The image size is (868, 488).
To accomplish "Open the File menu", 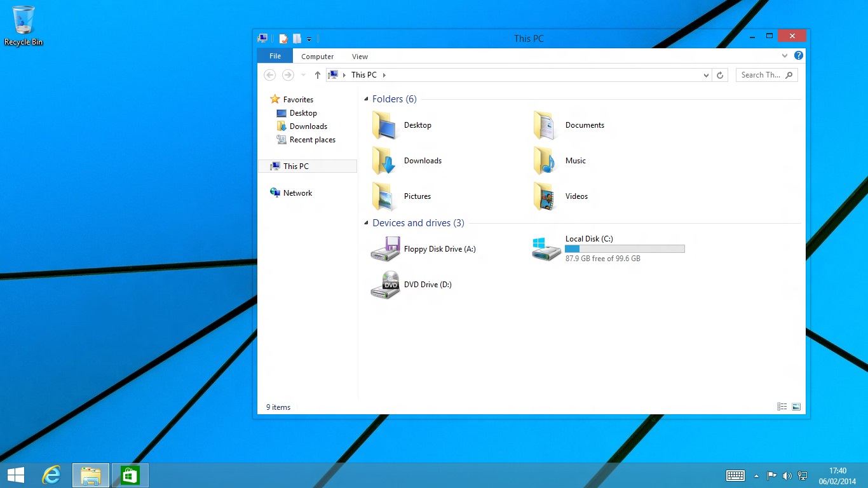I will pos(275,56).
